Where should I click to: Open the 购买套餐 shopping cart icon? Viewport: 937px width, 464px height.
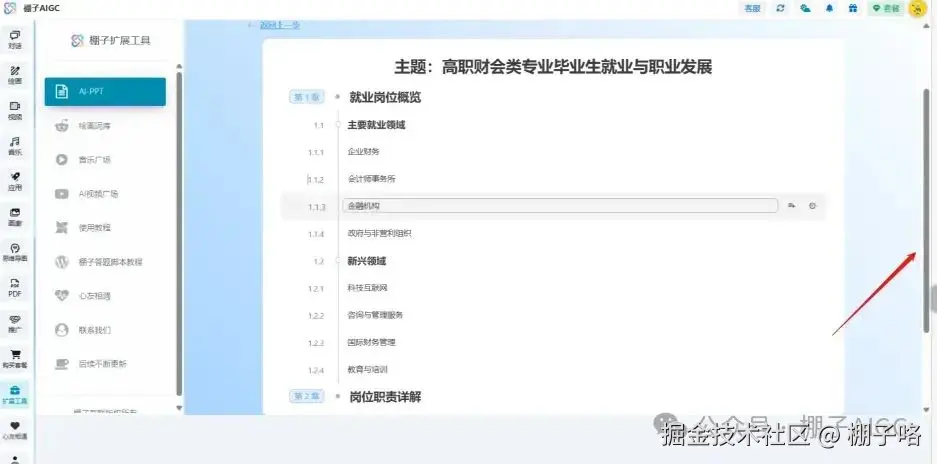[15, 359]
